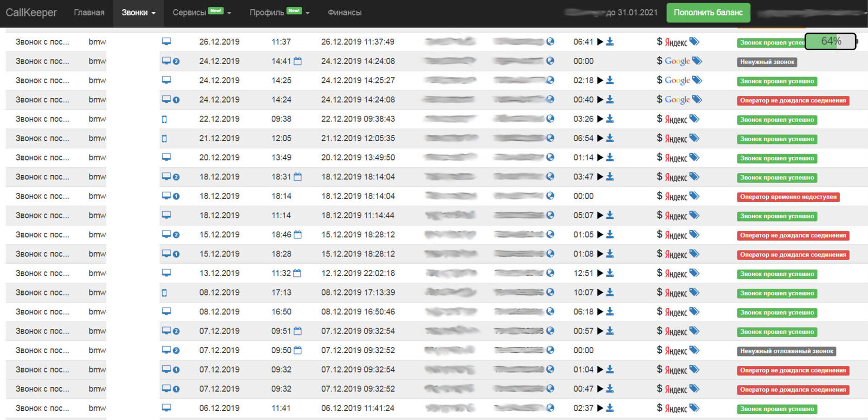Download the 10:07 call recording
Image resolution: width=868 pixels, height=420 pixels.
pos(610,293)
